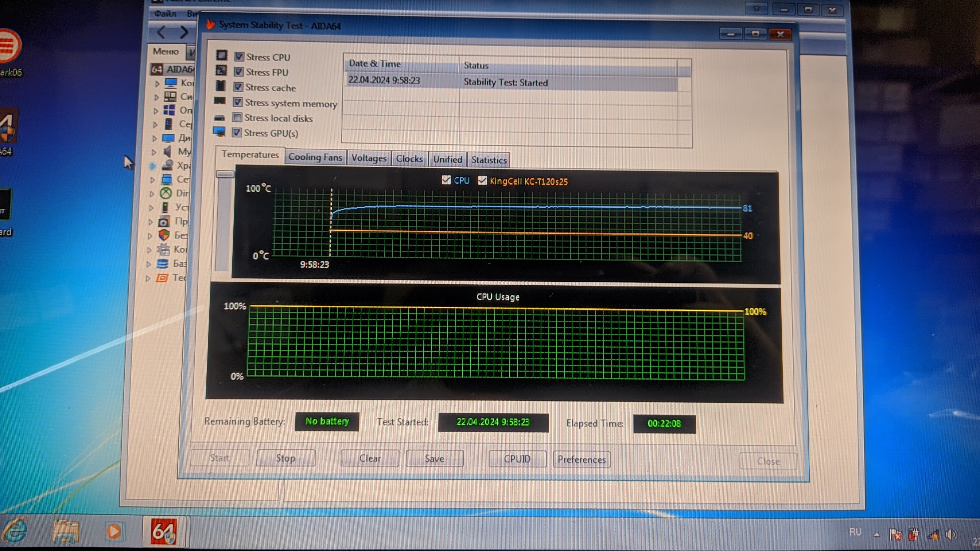Expand the benchmark test node in tree
The height and width of the screenshot is (551, 980).
[x=148, y=279]
